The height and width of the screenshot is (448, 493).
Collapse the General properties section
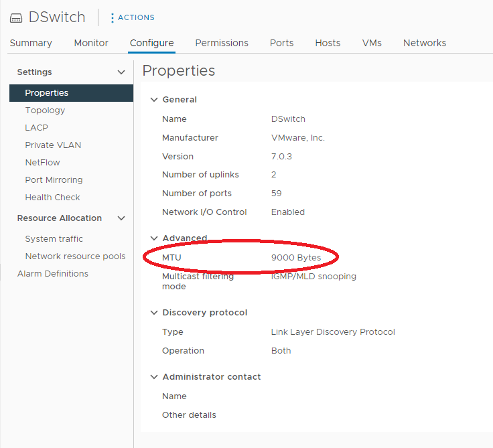pyautogui.click(x=155, y=100)
